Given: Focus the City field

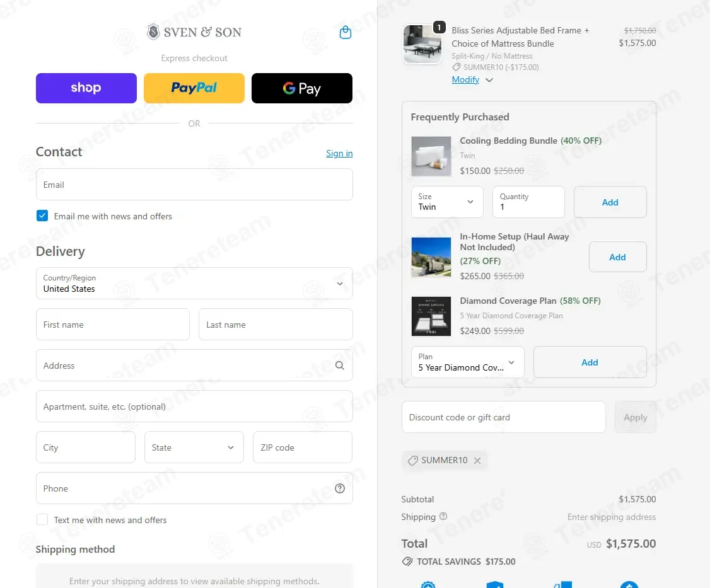Looking at the screenshot, I should point(86,447).
